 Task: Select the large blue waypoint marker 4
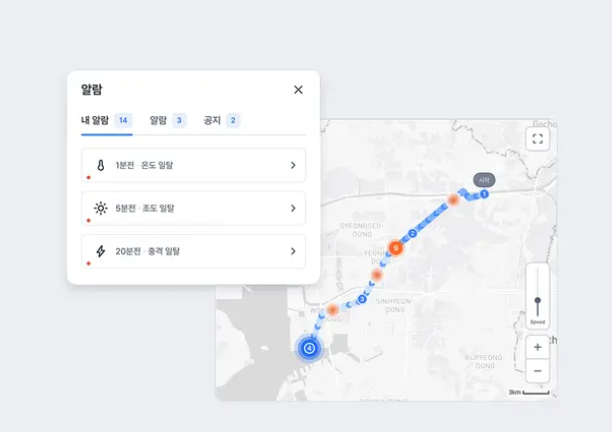[x=309, y=348]
